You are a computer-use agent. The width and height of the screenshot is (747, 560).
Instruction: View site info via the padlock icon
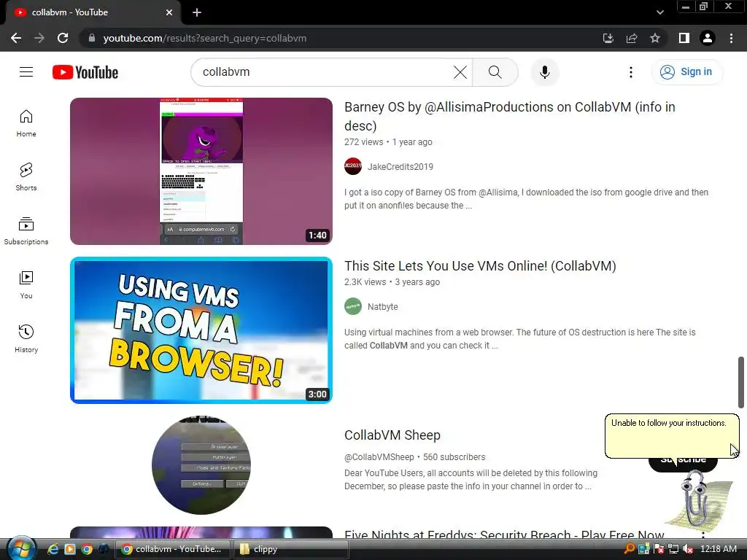point(91,38)
